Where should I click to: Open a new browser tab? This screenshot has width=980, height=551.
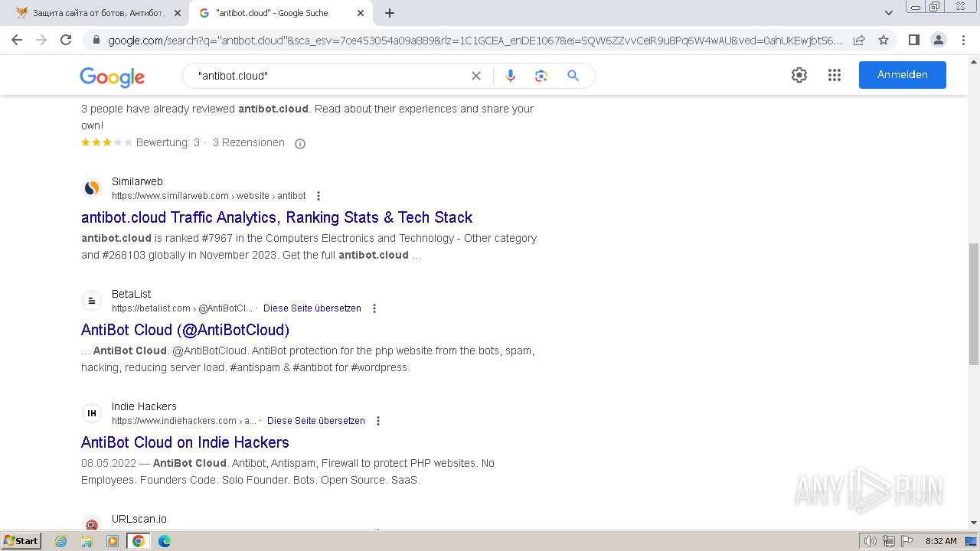tap(390, 13)
